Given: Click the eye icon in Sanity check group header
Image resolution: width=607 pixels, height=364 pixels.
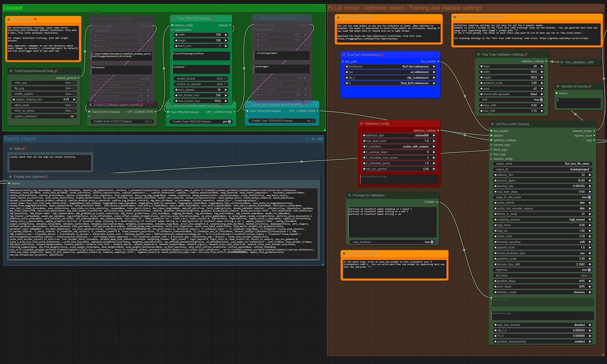Looking at the screenshot, I should tap(320, 139).
